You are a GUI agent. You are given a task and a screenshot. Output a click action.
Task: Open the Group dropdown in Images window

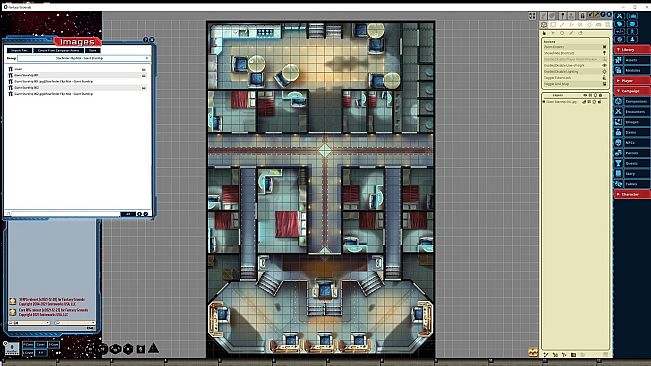(83, 59)
